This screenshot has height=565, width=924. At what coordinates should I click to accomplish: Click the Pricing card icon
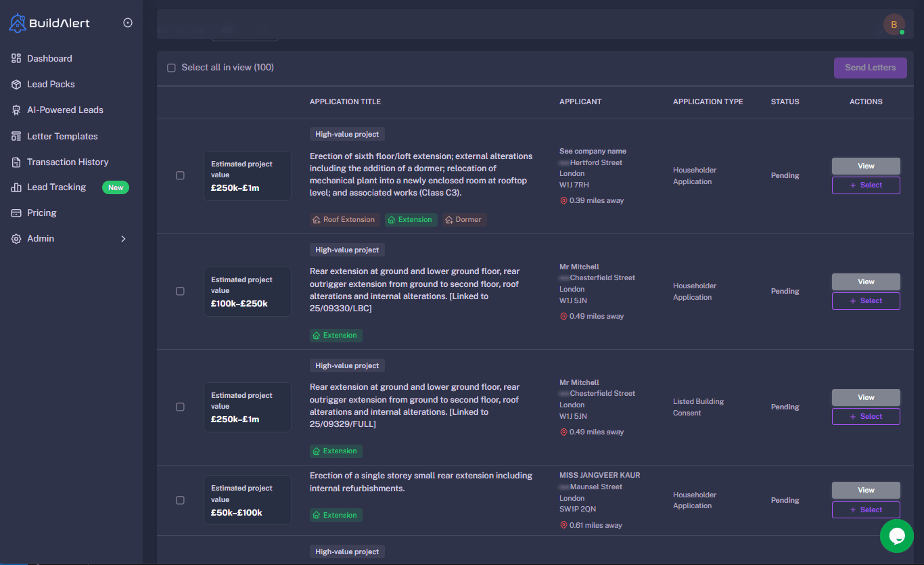tap(16, 213)
